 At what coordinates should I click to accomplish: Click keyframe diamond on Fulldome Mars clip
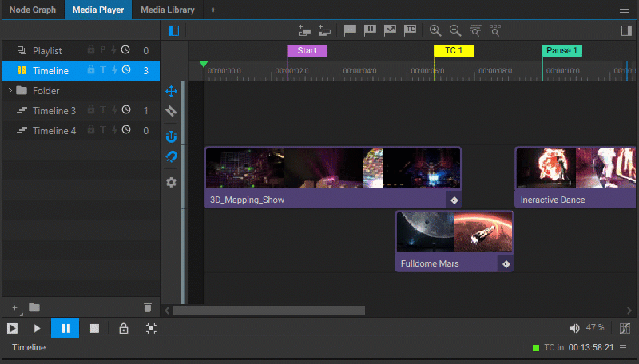(506, 264)
